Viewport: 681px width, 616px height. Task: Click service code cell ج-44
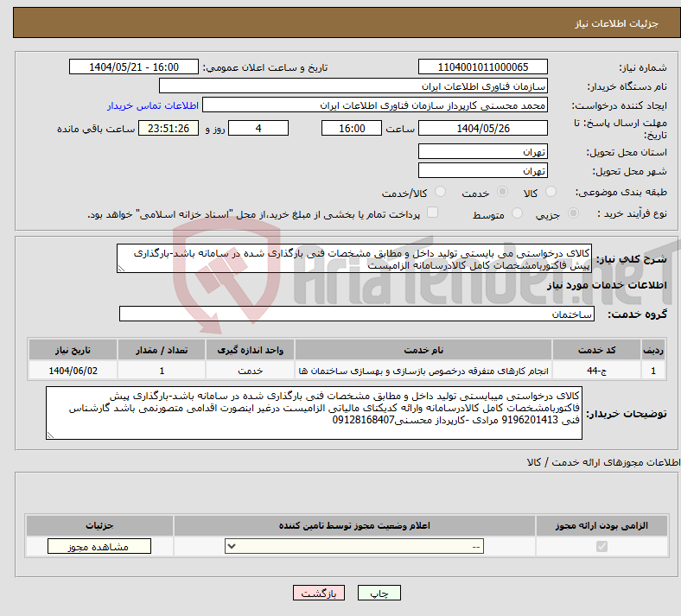tap(597, 371)
